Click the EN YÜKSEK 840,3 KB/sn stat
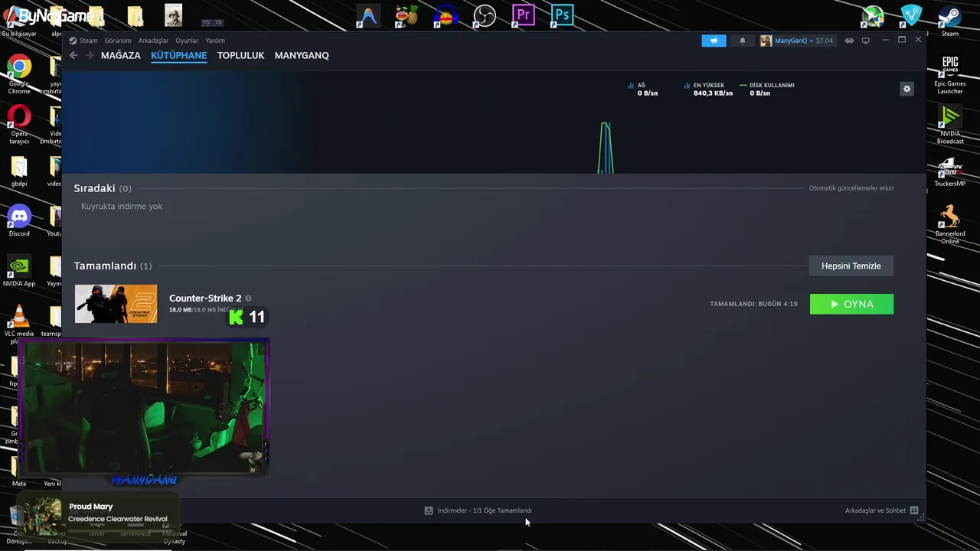980x551 pixels. tap(709, 89)
